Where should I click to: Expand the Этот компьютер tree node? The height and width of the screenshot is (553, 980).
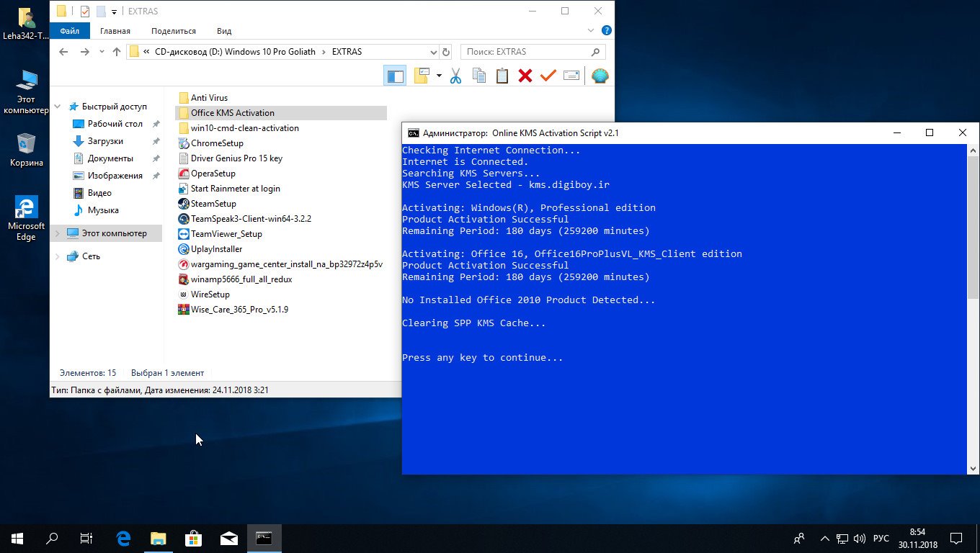point(58,233)
